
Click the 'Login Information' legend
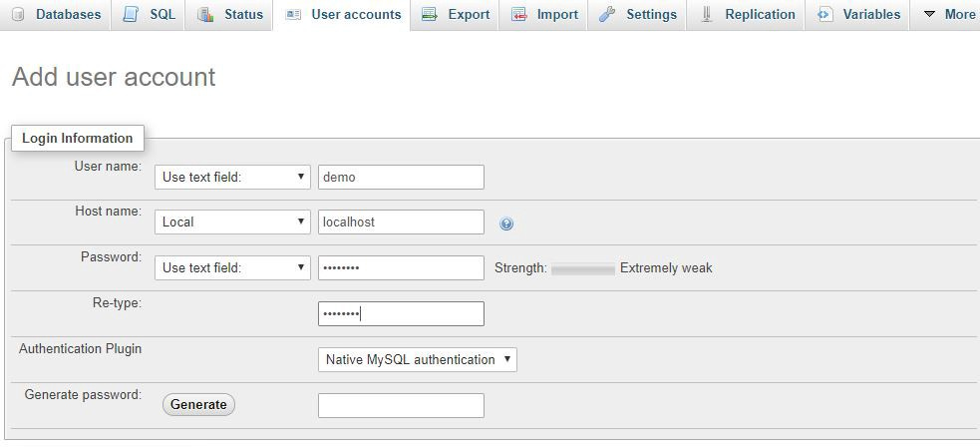pos(78,138)
